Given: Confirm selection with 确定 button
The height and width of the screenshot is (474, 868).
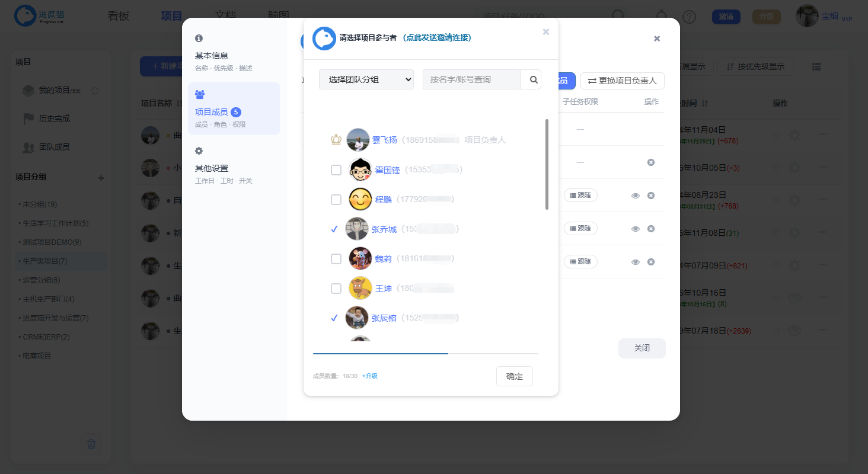Looking at the screenshot, I should [515, 376].
